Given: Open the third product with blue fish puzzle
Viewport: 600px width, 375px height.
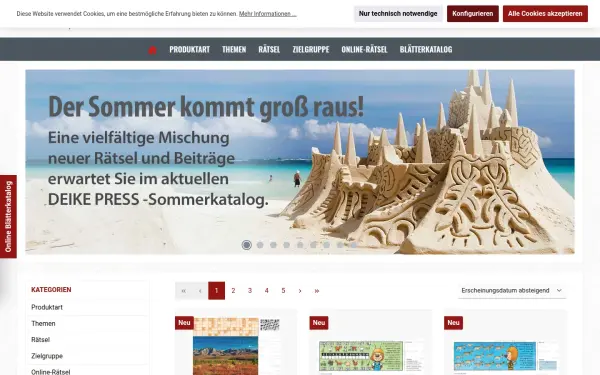Looking at the screenshot, I should click(505, 357).
